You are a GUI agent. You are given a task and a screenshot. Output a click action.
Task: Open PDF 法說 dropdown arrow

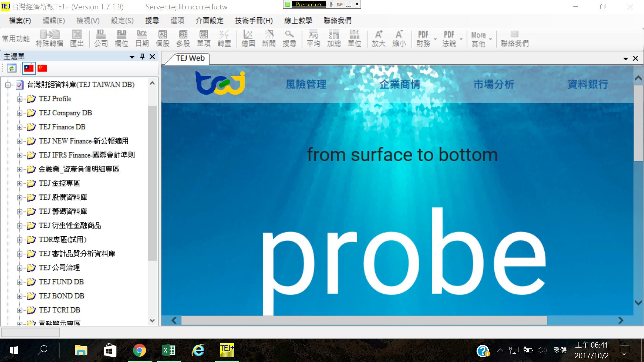coord(461,39)
